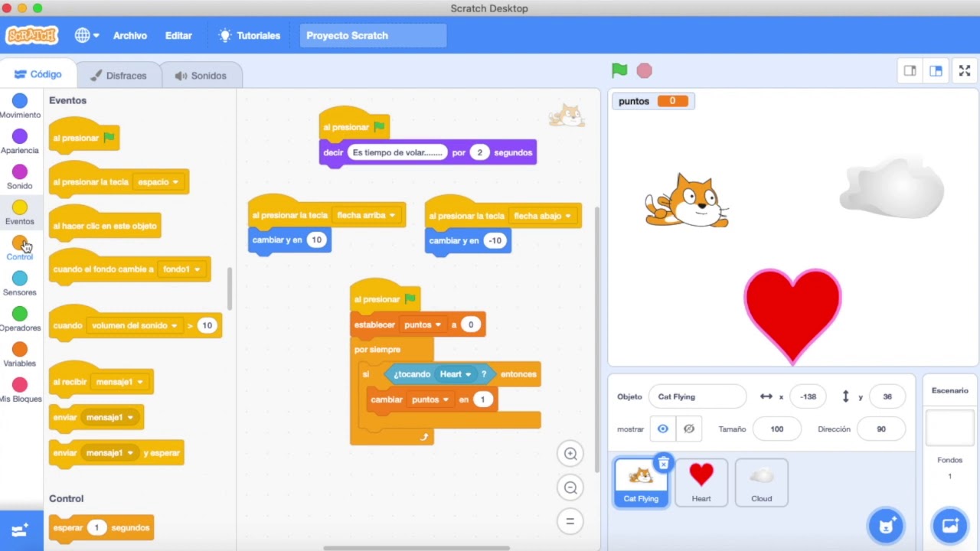The height and width of the screenshot is (551, 980).
Task: Enter full screen stage mode
Action: 965,70
